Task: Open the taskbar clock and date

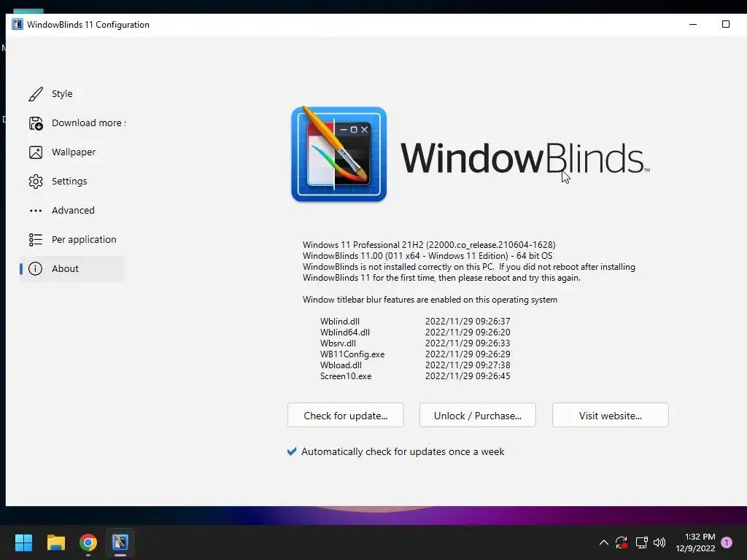Action: (695, 542)
